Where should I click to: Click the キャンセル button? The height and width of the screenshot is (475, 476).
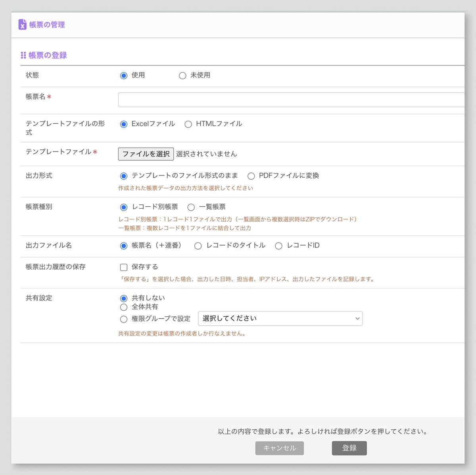(x=279, y=448)
